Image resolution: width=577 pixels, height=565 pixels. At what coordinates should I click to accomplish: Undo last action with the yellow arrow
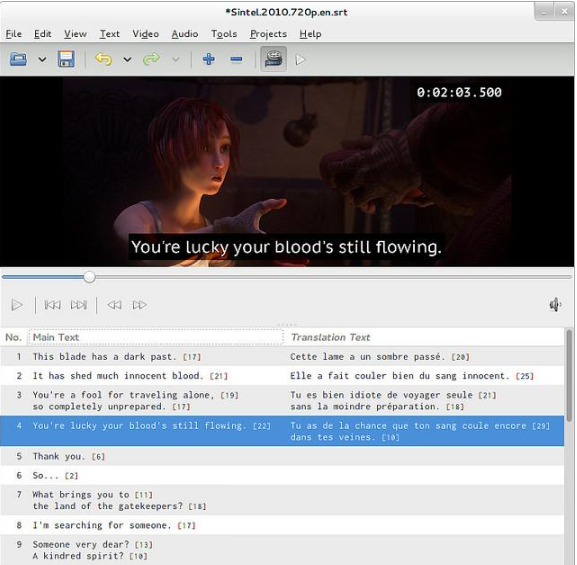coord(103,59)
